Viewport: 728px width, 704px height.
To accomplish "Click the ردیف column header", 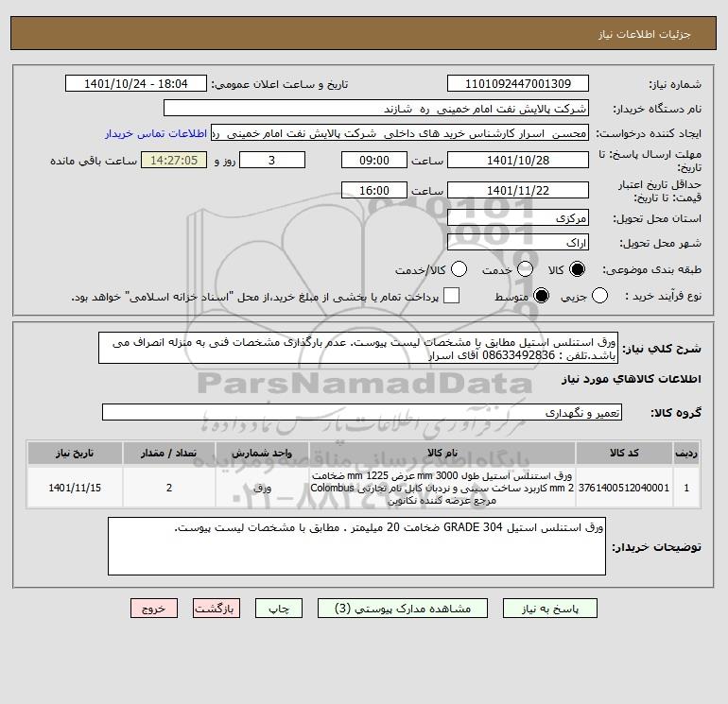I will [x=686, y=453].
